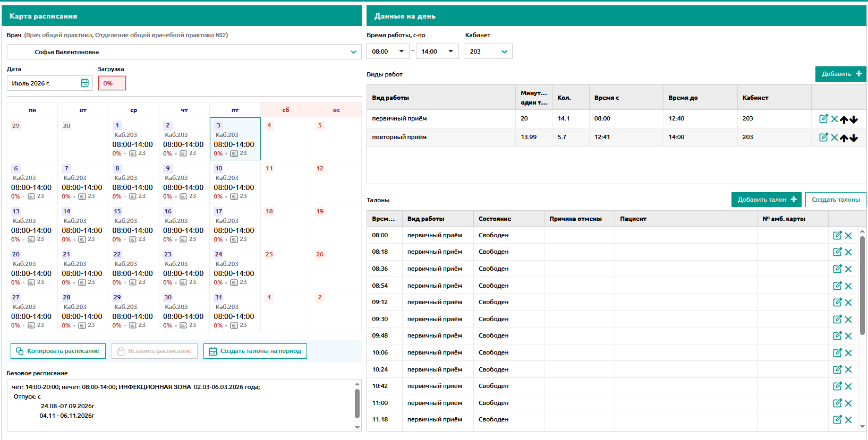868x440 pixels.
Task: Click Создать талоны на период button
Action: [x=255, y=351]
